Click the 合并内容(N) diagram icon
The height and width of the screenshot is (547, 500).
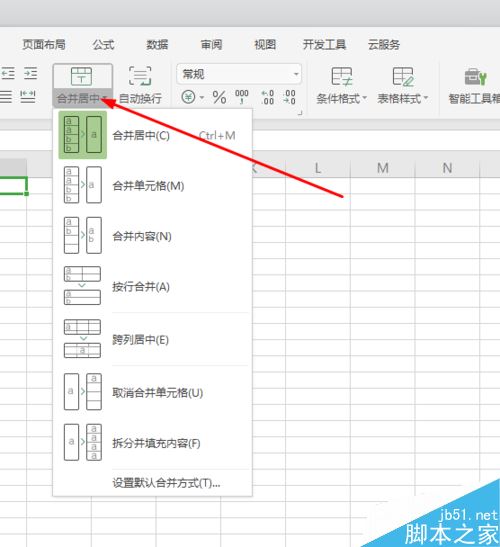coord(83,235)
